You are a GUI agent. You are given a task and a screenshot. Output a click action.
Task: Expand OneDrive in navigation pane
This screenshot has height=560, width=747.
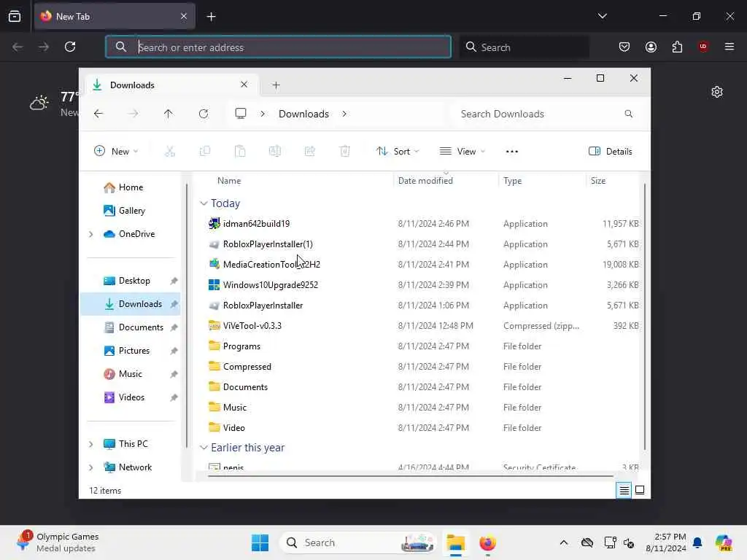tap(91, 234)
